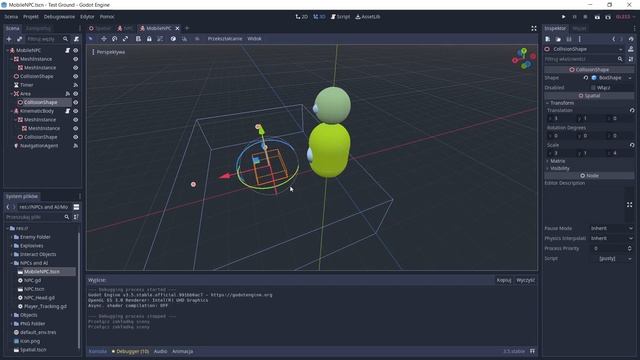Hide the first MeshInstance under MobileNPC
Screen dimensions: 640x360
[76, 59]
